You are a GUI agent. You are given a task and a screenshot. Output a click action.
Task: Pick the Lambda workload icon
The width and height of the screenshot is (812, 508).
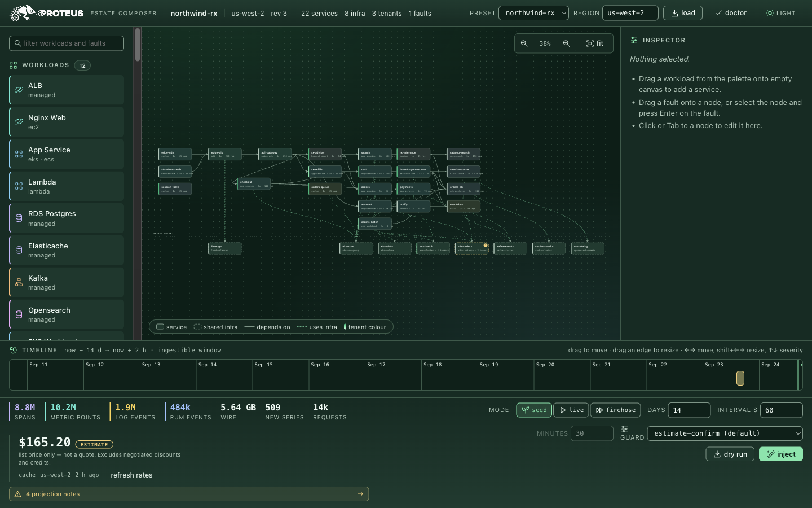pos(19,186)
